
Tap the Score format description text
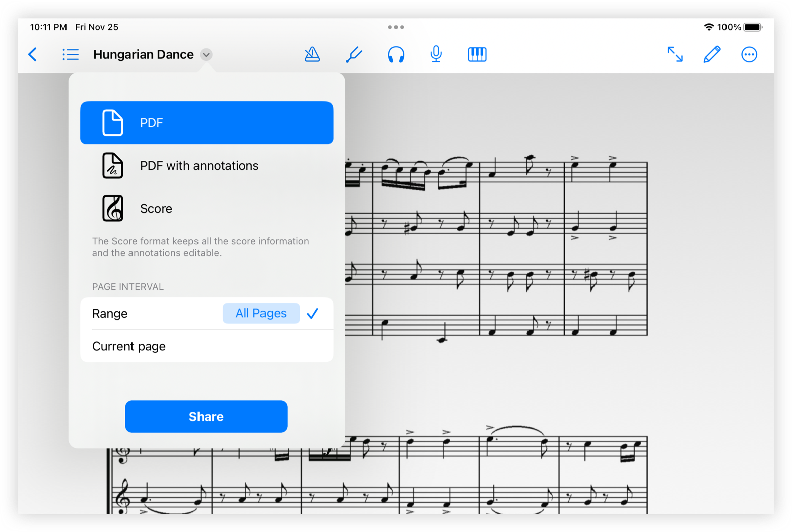[x=201, y=247]
